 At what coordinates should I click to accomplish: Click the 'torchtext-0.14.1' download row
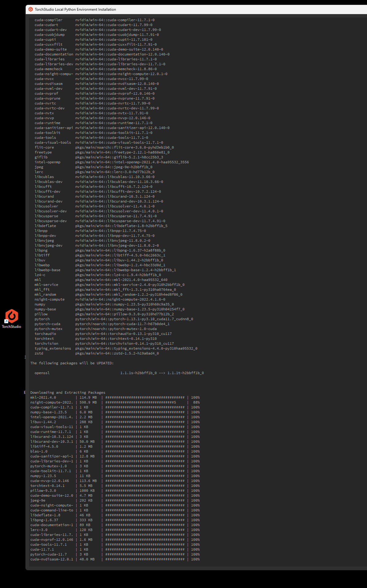[x=115, y=486]
